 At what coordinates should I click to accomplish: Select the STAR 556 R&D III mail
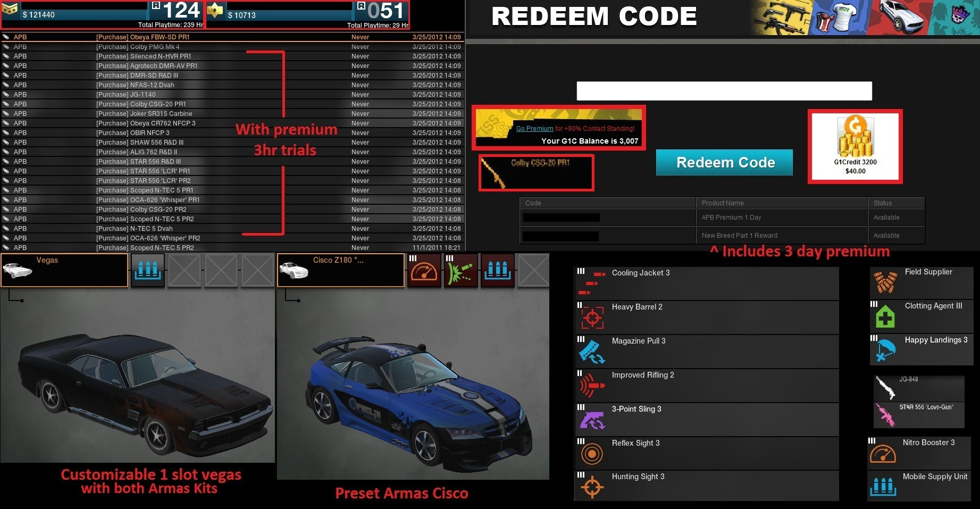tap(232, 161)
